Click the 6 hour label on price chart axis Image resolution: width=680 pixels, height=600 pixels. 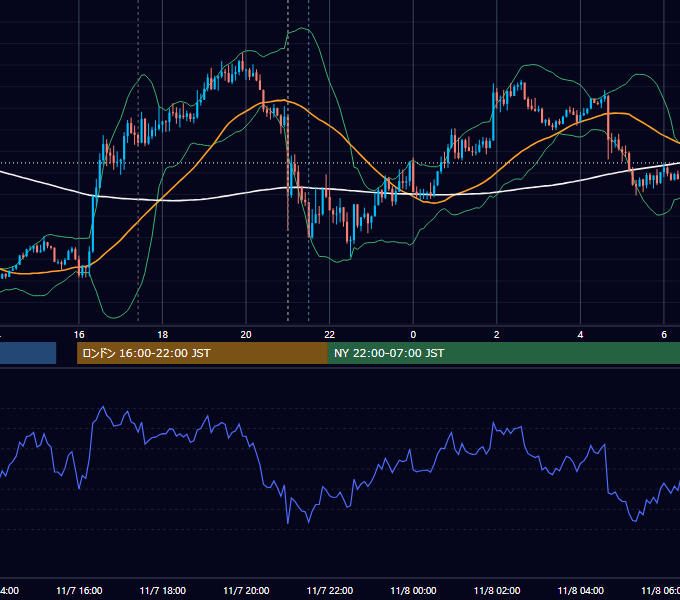pyautogui.click(x=664, y=335)
